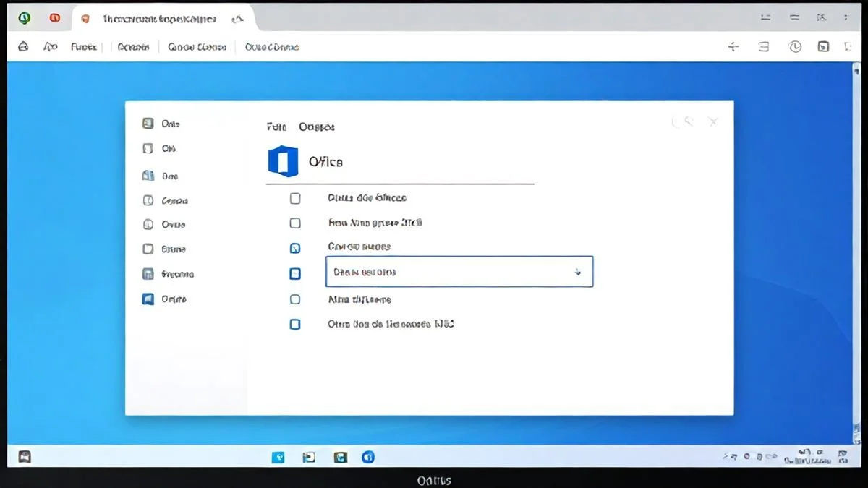Enable the bottom checkbox in the list

(295, 324)
